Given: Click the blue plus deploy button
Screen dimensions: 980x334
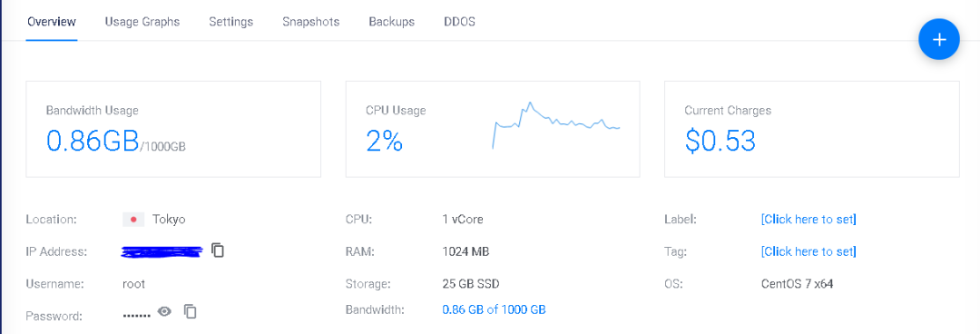Looking at the screenshot, I should click(939, 39).
